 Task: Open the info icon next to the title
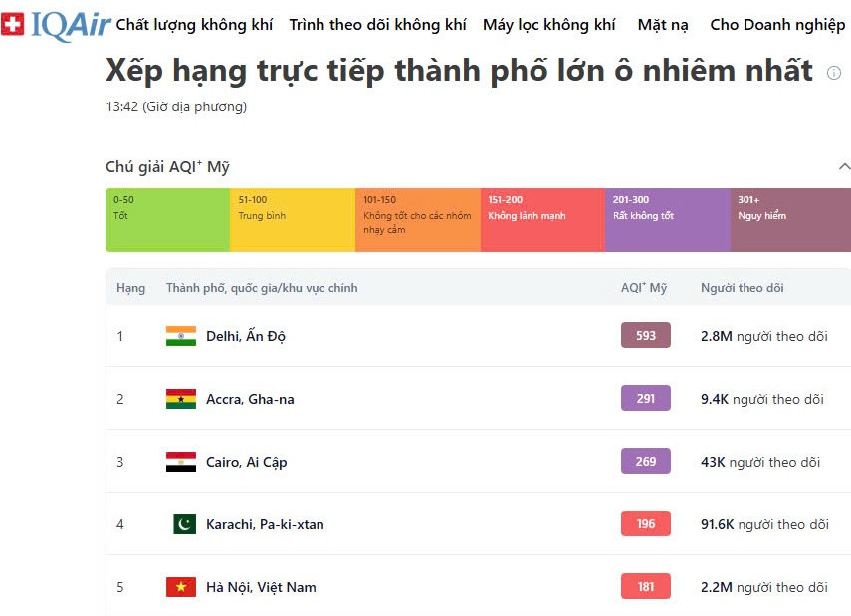pyautogui.click(x=833, y=74)
